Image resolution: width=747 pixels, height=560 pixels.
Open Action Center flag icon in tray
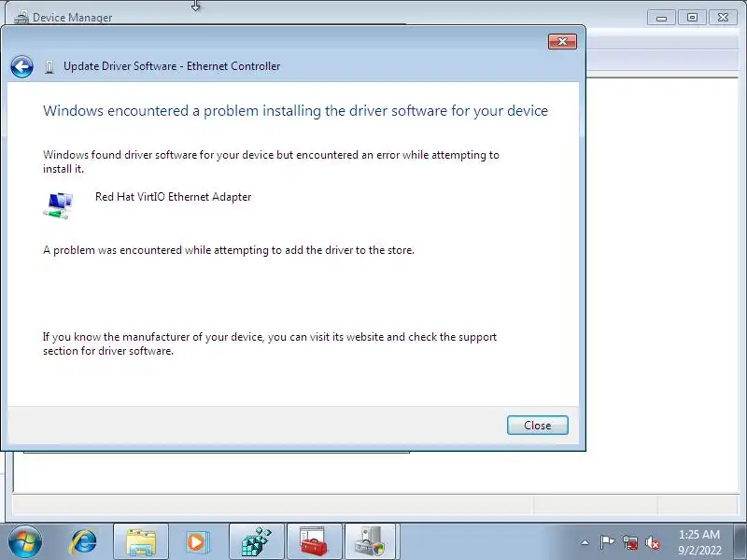pos(607,542)
